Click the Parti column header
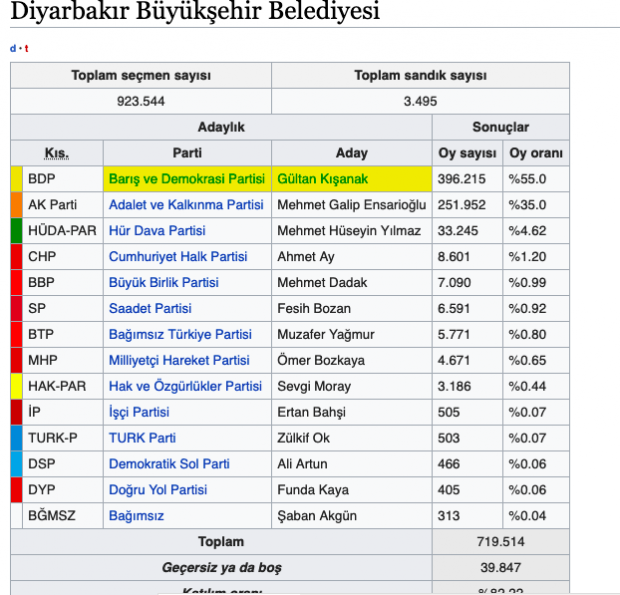Viewport: 620px width, 595px height. [187, 153]
